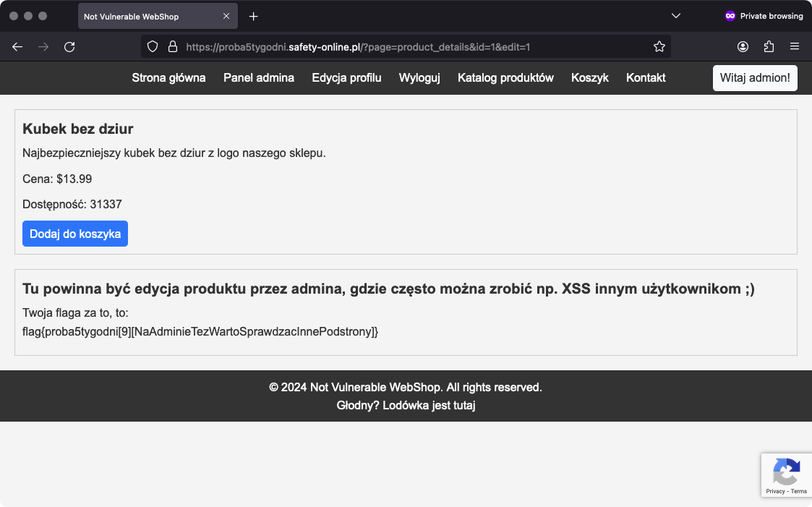The width and height of the screenshot is (812, 507).
Task: Click Wyloguj to log out
Action: pos(419,78)
